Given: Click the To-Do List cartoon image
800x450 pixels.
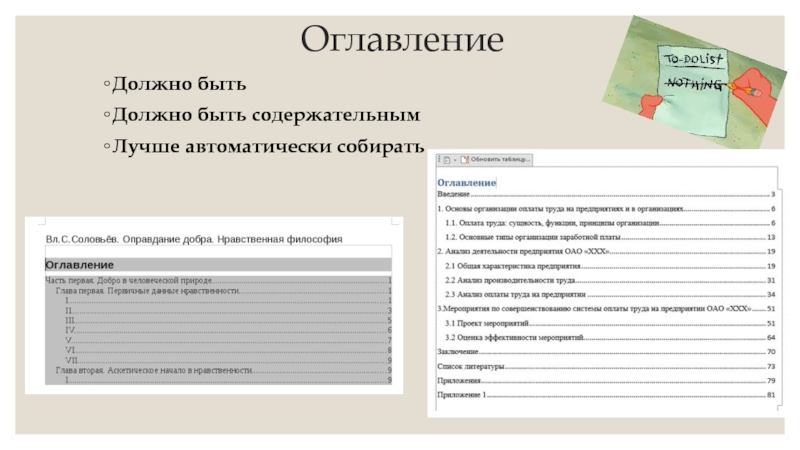Looking at the screenshot, I should click(696, 82).
